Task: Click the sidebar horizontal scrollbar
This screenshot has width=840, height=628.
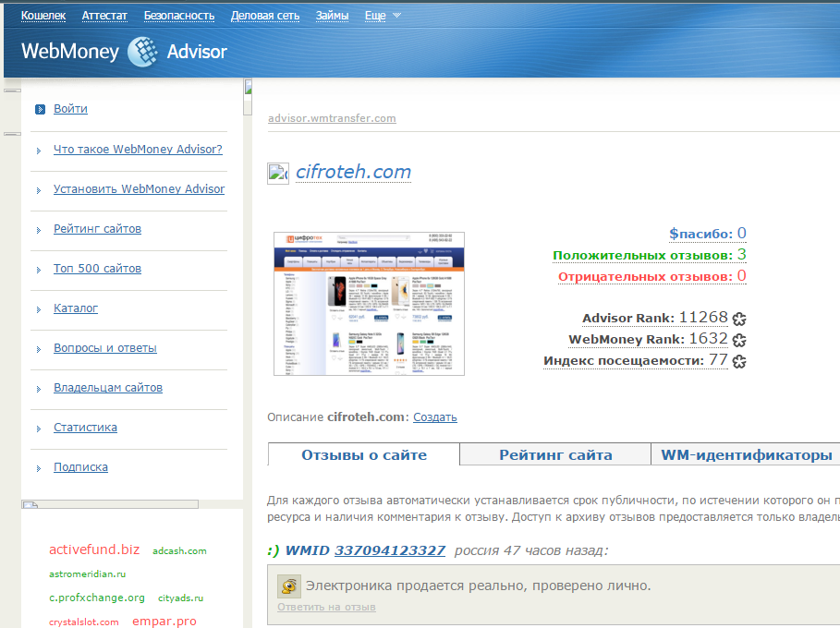Action: 110,504
